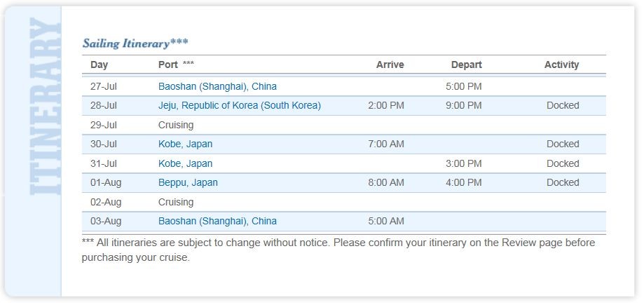Open Beppu, Japan port link
The width and height of the screenshot is (644, 305).
[188, 182]
